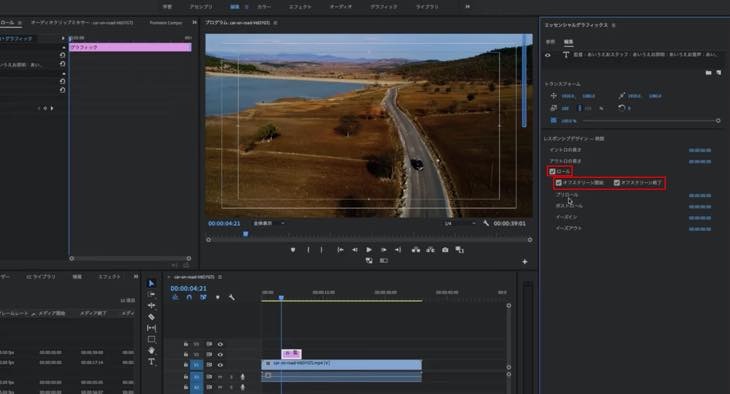Open Program monitor panel menu

pos(275,22)
